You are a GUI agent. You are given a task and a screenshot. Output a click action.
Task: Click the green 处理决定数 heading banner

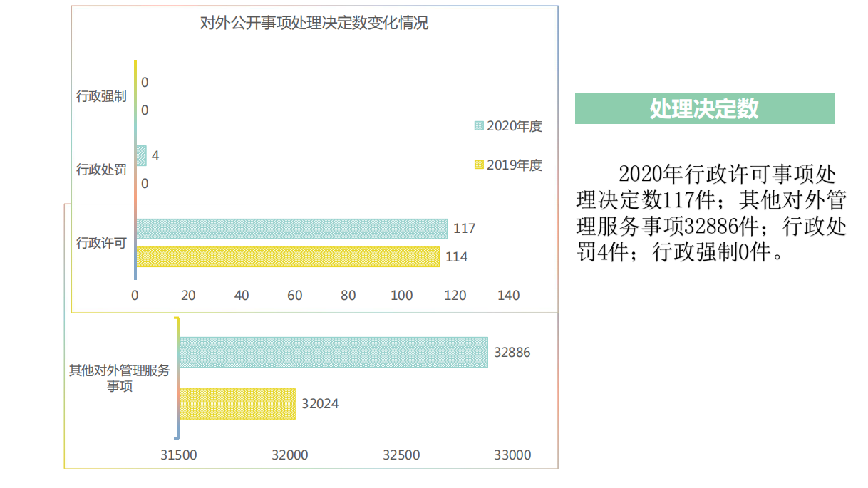[x=704, y=109]
